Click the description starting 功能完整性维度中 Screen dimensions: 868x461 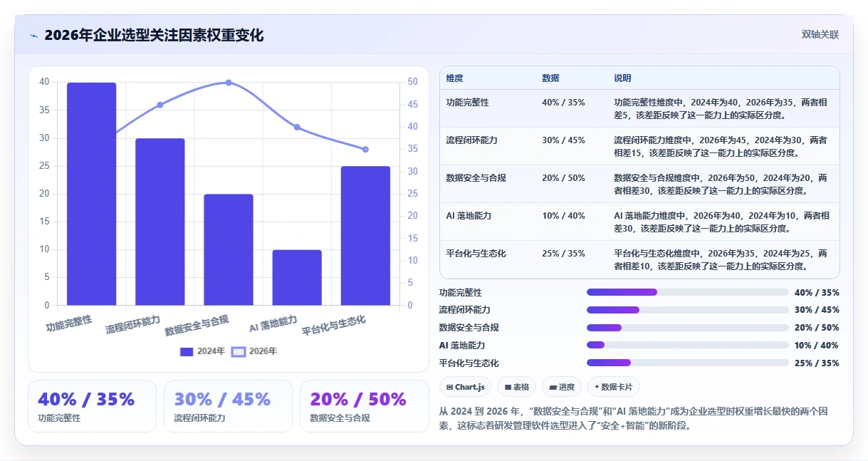point(721,108)
